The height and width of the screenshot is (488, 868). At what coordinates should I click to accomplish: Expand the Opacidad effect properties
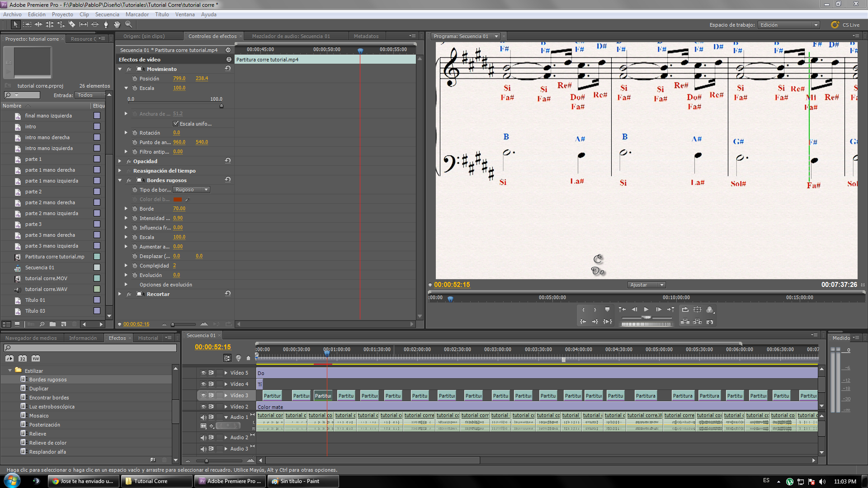[x=120, y=161]
